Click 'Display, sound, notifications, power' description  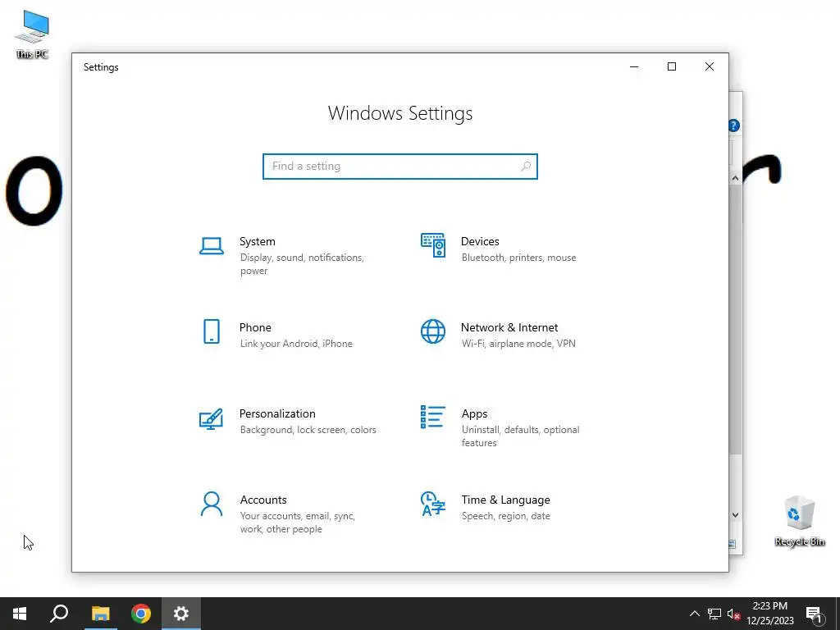tap(302, 264)
